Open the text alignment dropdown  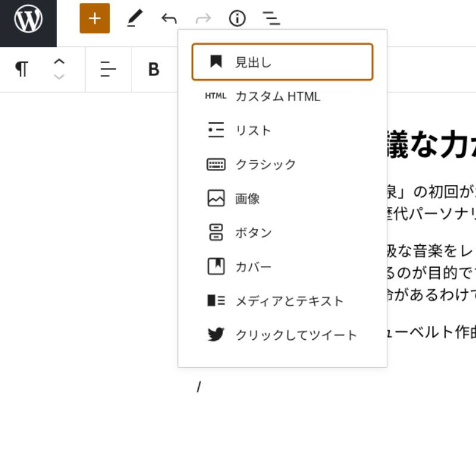tap(108, 70)
